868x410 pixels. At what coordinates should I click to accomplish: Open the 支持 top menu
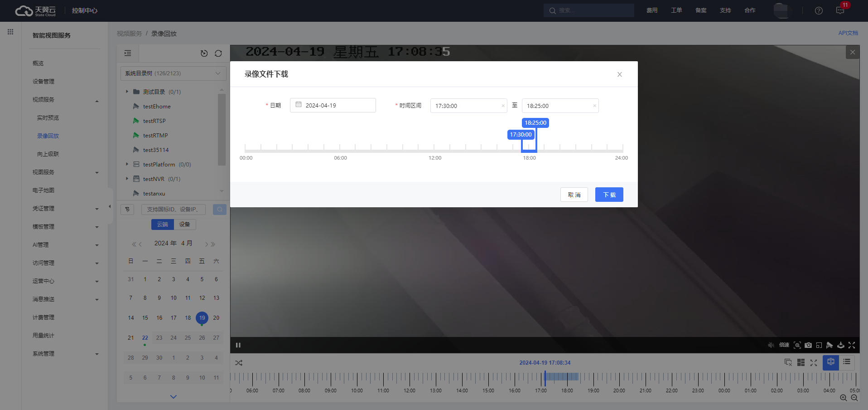(725, 10)
